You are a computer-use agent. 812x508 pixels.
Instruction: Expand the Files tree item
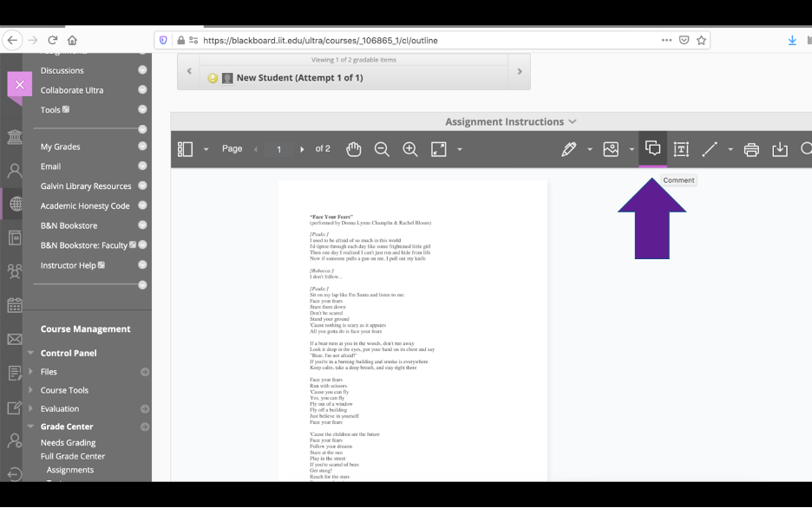pos(30,371)
